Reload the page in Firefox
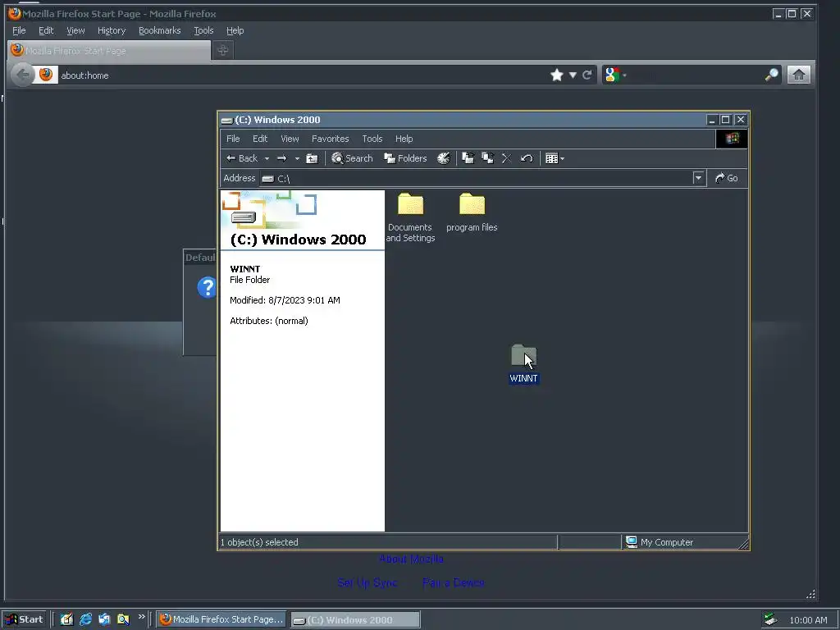 (587, 75)
